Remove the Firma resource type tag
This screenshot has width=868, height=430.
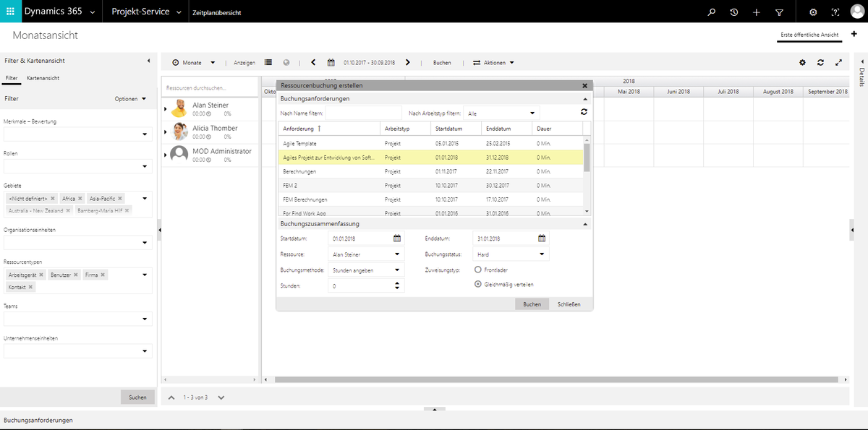click(103, 275)
